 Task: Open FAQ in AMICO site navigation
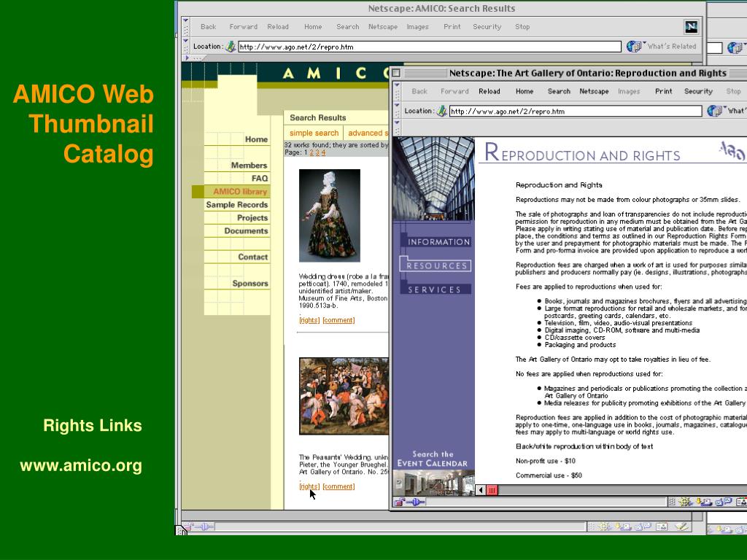click(x=260, y=178)
